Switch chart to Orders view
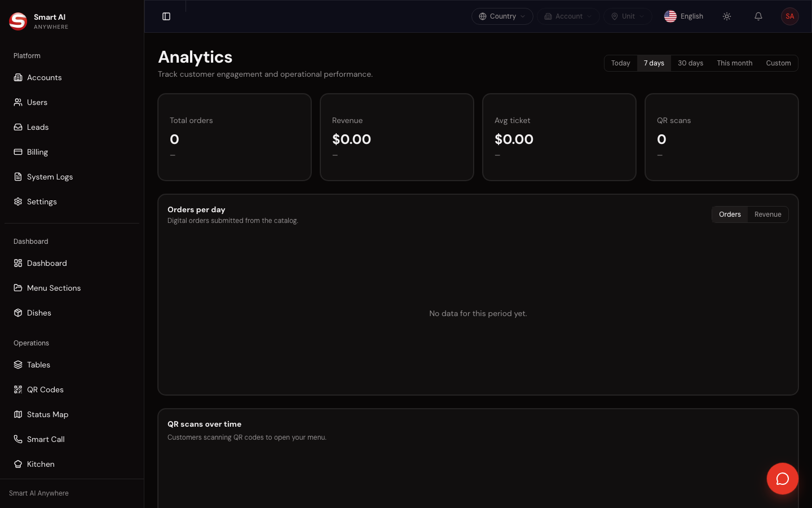This screenshot has width=812, height=508. point(730,214)
